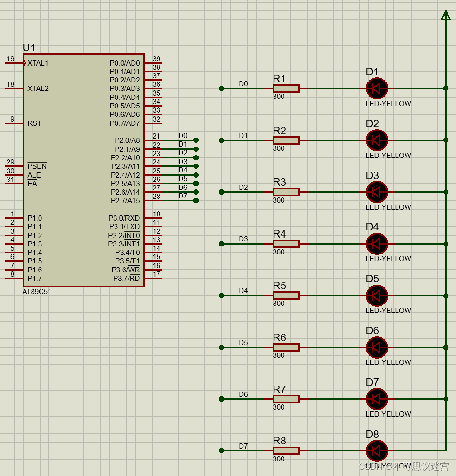
Task: Click the AT89C51 part name text
Action: 37,292
